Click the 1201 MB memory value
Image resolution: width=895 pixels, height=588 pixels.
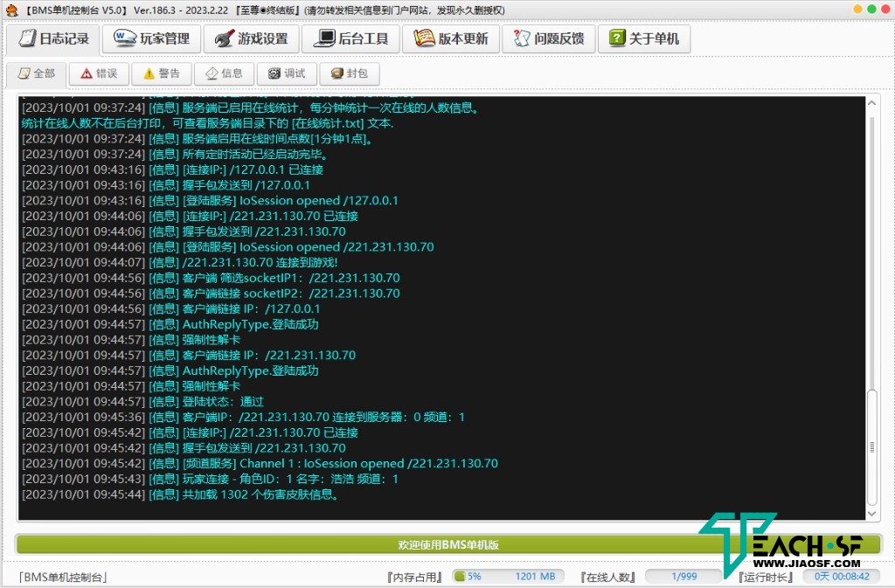535,577
